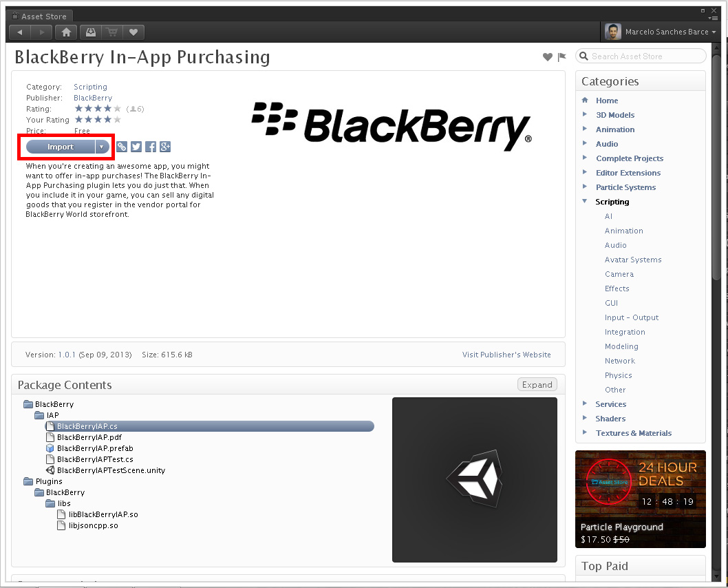Image resolution: width=728 pixels, height=588 pixels.
Task: Open the Input - Output subcategory
Action: [632, 317]
